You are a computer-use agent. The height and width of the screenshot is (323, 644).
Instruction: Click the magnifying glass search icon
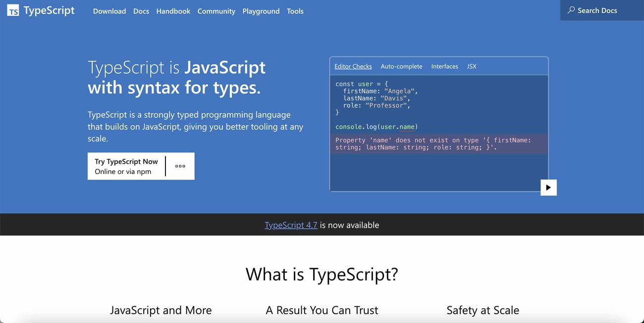[571, 10]
